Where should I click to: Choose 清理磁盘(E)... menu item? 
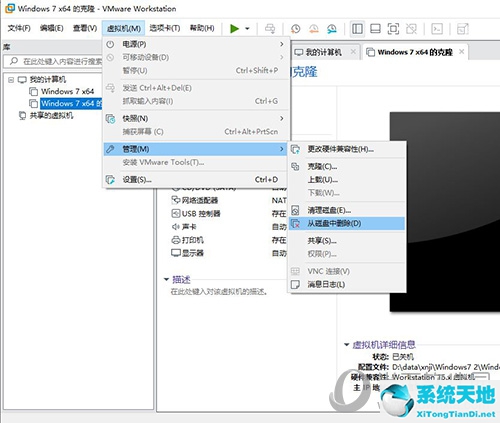click(347, 210)
